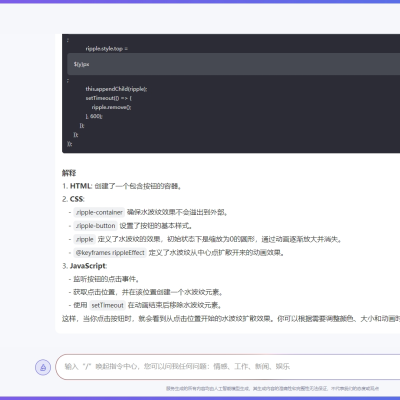Click the code line "}, 600);"
This screenshot has width=400, height=400.
94,116
